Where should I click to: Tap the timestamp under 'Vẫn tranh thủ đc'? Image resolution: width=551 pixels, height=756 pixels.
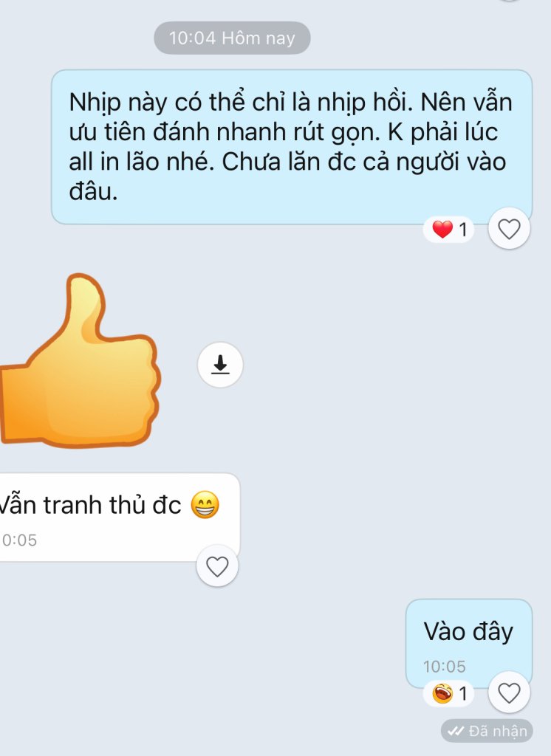pyautogui.click(x=18, y=540)
